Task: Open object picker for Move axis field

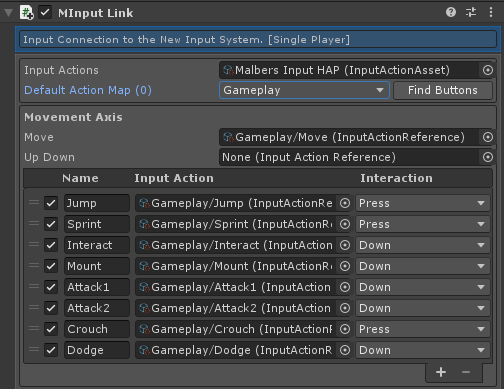Action: tap(488, 137)
